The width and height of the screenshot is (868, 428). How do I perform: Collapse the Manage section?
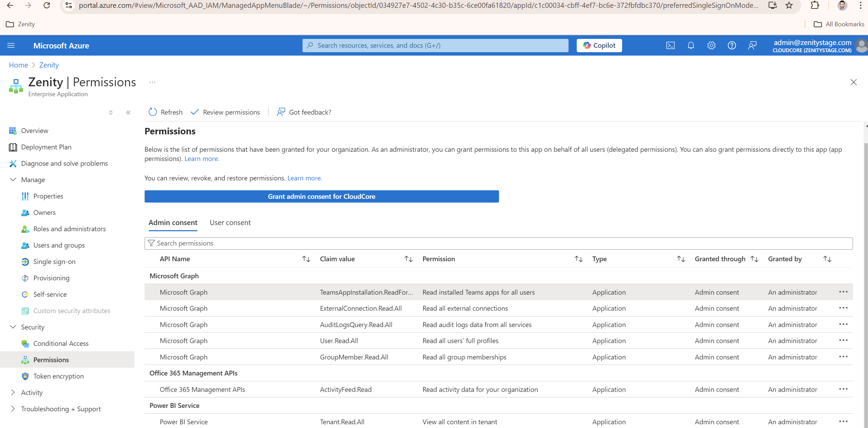coord(13,180)
